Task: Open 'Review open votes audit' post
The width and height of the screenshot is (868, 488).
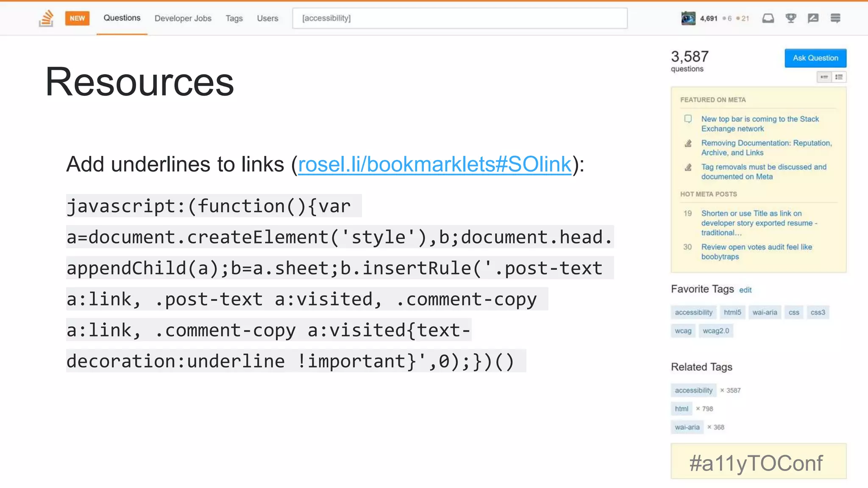Action: [x=757, y=252]
